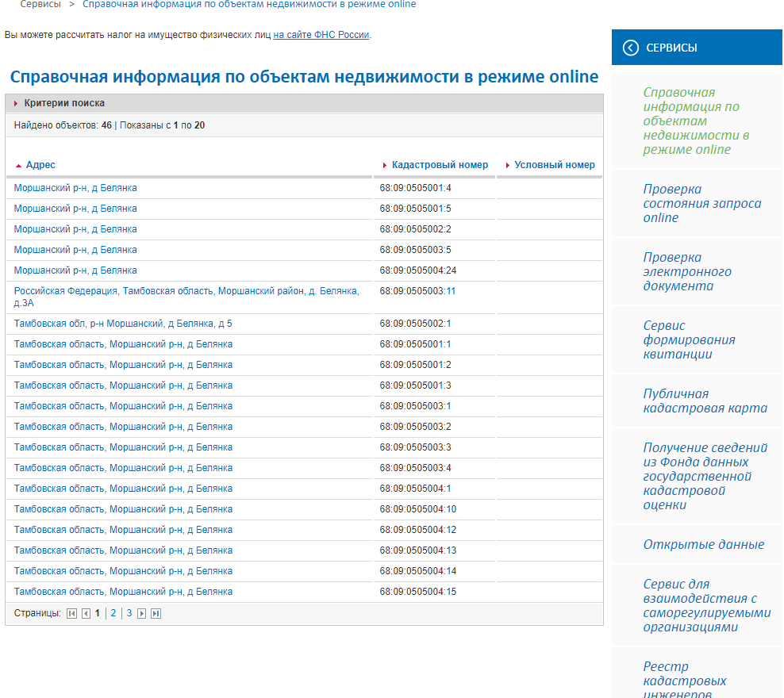784x698 pixels.
Task: Open the ФНС России website link
Action: tap(321, 35)
